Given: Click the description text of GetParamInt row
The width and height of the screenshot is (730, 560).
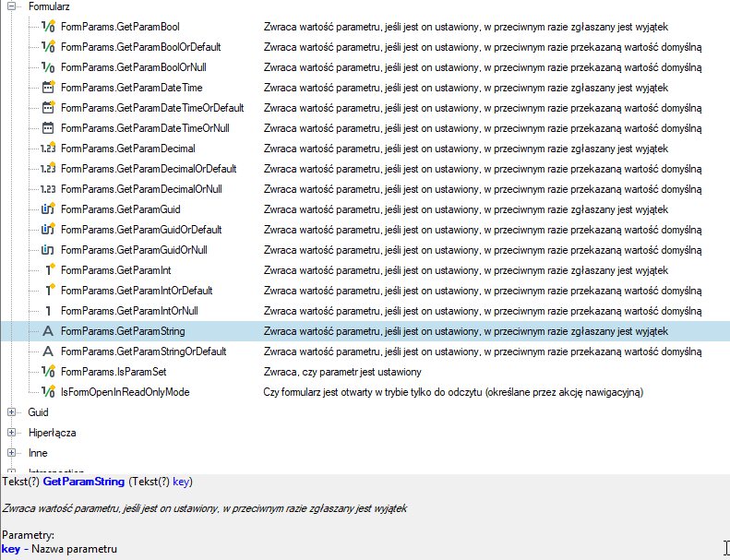Looking at the screenshot, I should [465, 270].
